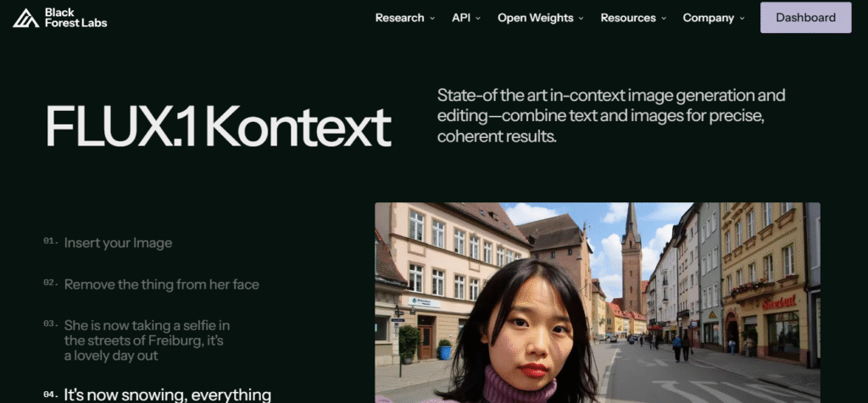Open the Research menu
Viewport: 868px width, 403px height.
click(400, 18)
